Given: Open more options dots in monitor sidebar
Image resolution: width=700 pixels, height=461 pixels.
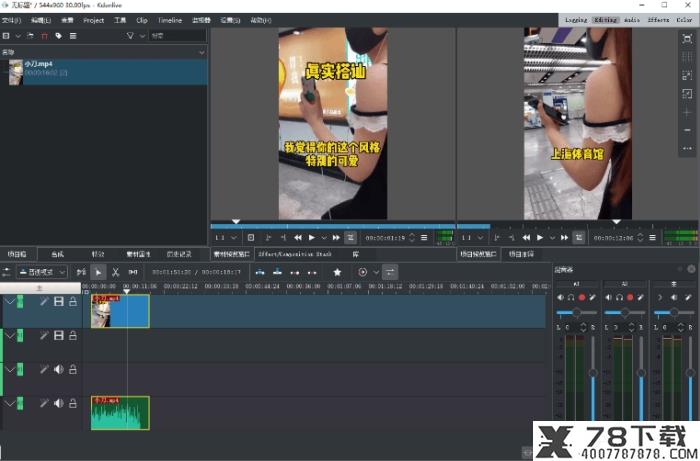Looking at the screenshot, I should (687, 148).
